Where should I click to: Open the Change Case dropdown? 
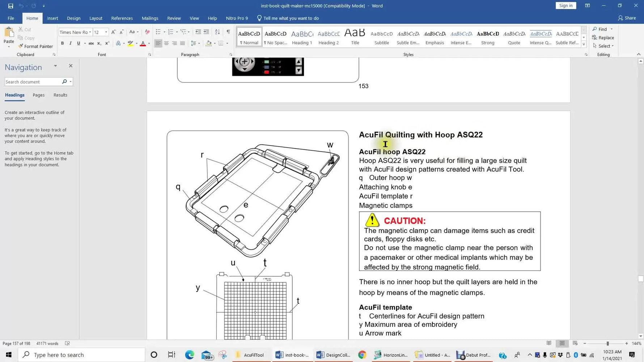(134, 32)
